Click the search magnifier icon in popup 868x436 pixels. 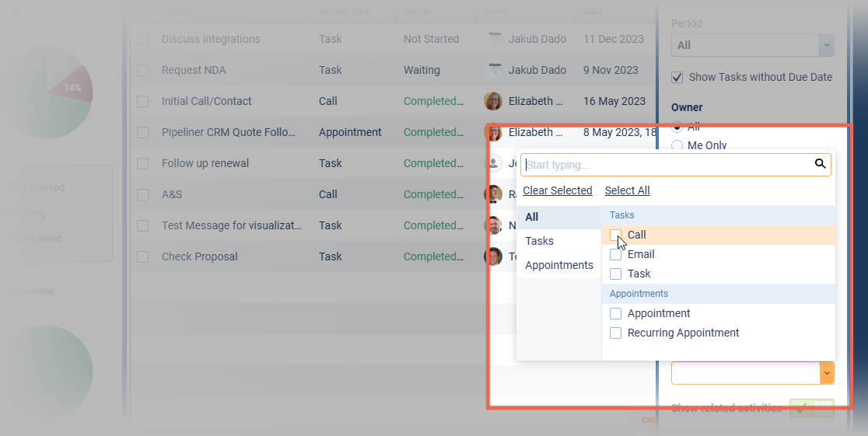click(820, 164)
